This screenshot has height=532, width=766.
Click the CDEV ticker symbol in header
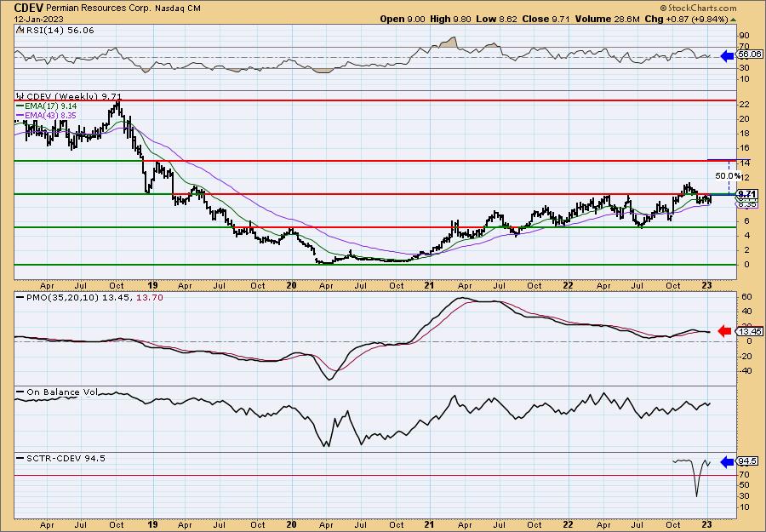tap(28, 8)
